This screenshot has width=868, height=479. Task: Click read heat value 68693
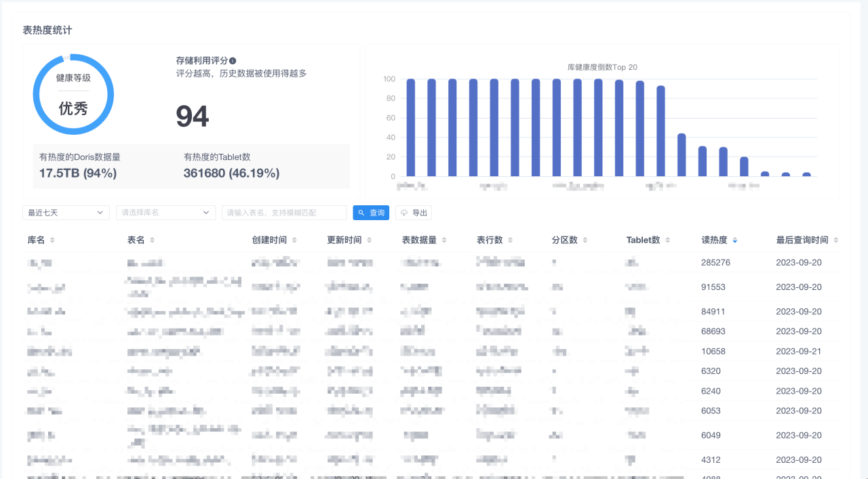click(x=713, y=331)
